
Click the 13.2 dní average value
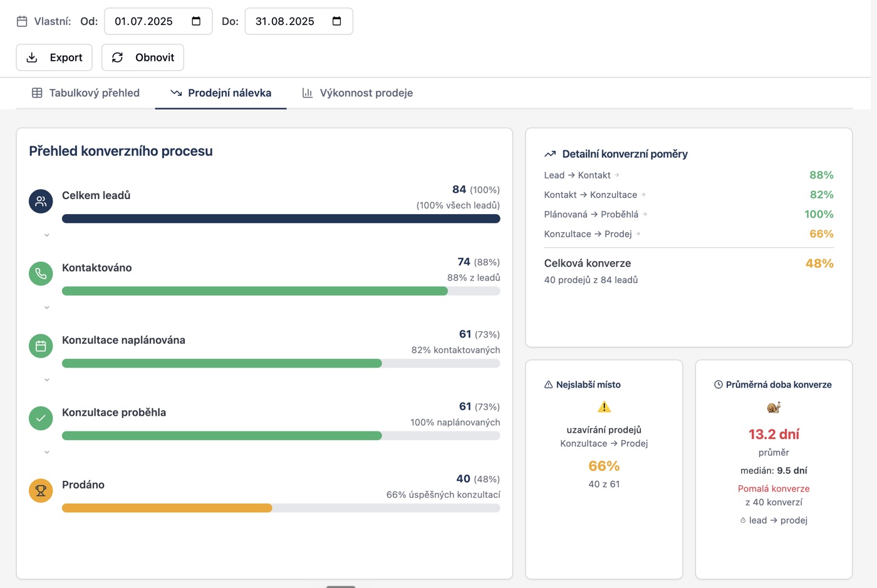click(x=774, y=434)
